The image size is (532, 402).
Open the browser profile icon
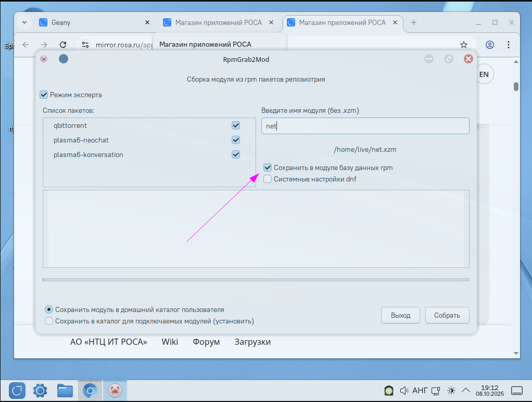click(490, 45)
